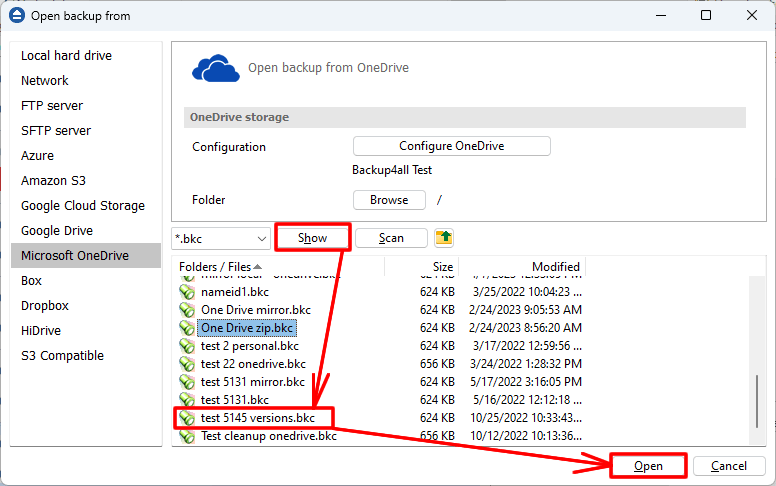This screenshot has width=776, height=486.
Task: Click the icon of test 2 personal.bkc
Action: pyautogui.click(x=186, y=346)
